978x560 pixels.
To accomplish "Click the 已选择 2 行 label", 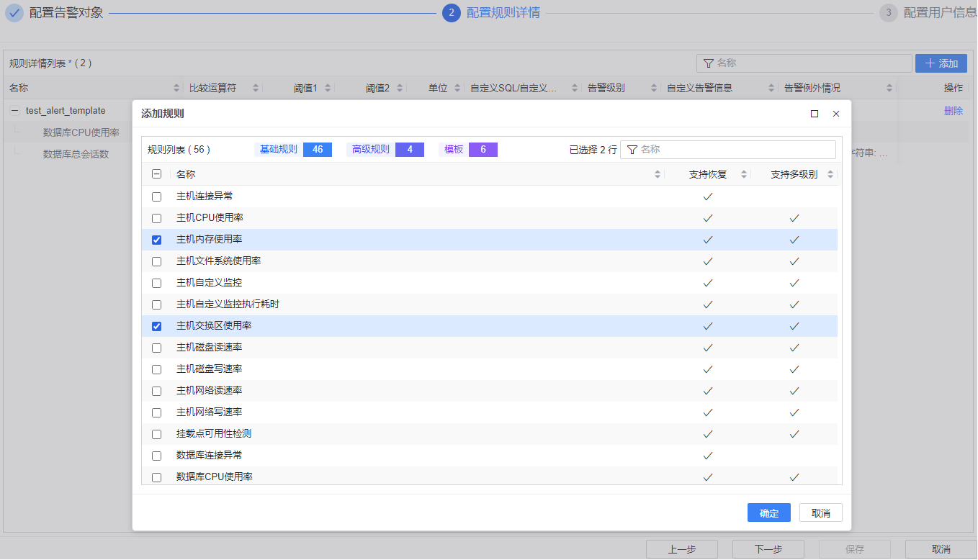I will point(593,150).
